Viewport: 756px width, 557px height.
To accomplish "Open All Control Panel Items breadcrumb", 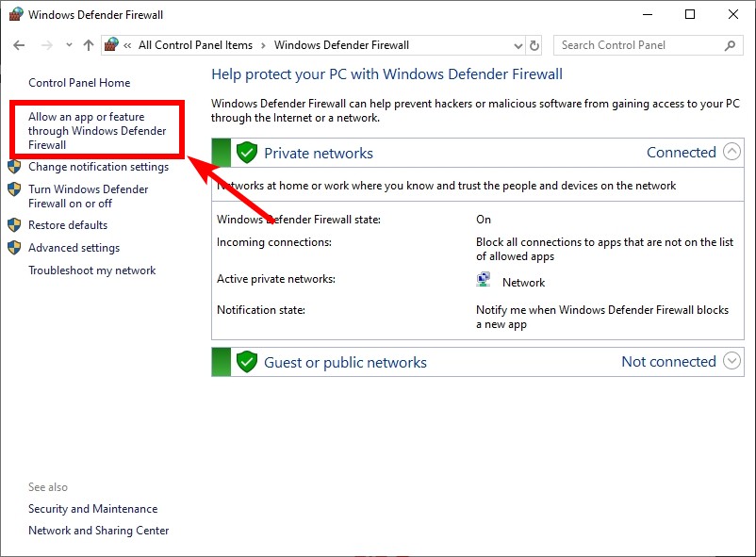I will click(195, 45).
